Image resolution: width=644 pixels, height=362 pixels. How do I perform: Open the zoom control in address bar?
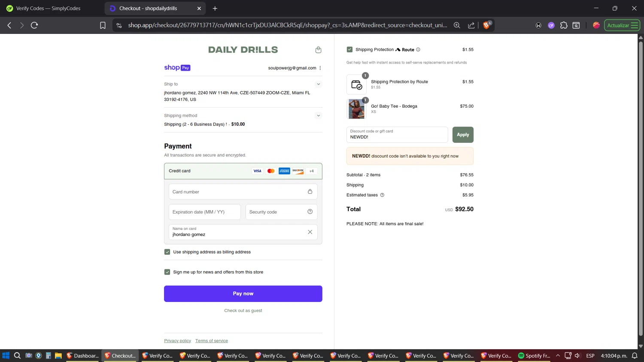[457, 25]
